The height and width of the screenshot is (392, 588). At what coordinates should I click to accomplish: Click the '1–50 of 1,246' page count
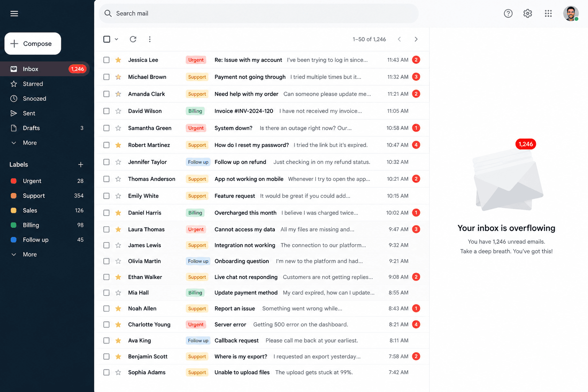click(369, 39)
